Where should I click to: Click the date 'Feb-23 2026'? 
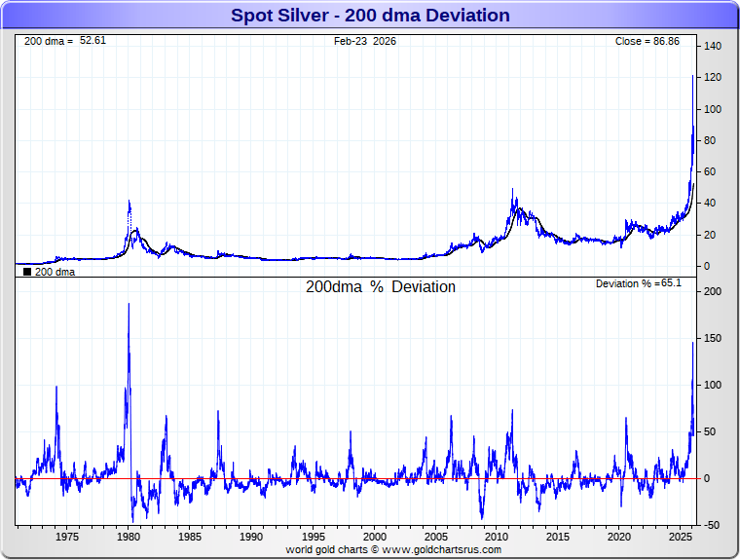[x=365, y=41]
